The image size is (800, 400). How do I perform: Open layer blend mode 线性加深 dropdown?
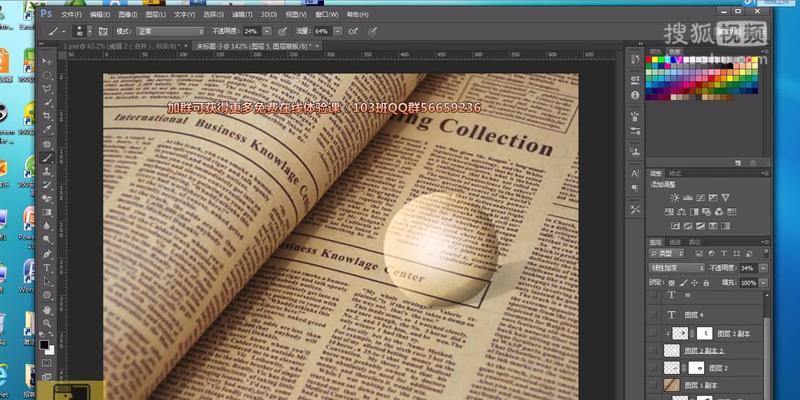point(677,268)
